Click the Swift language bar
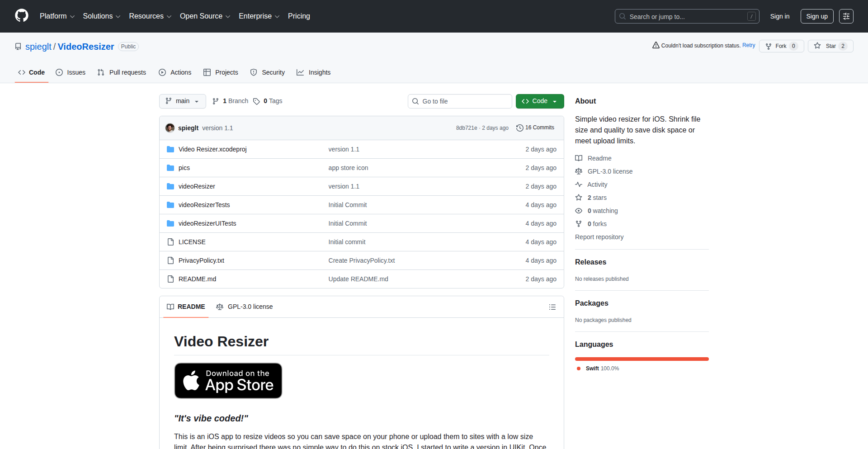Image resolution: width=868 pixels, height=449 pixels. point(642,359)
